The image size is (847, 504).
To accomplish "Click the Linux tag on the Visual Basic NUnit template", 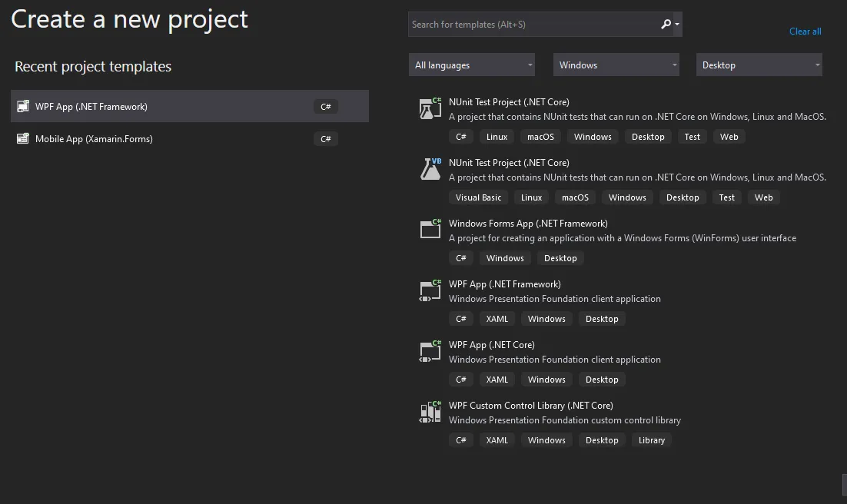I will tap(532, 197).
